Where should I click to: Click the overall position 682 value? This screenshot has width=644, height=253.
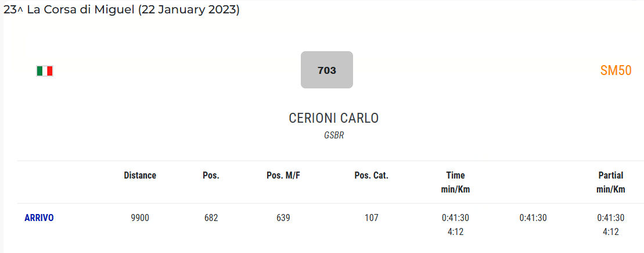click(211, 218)
